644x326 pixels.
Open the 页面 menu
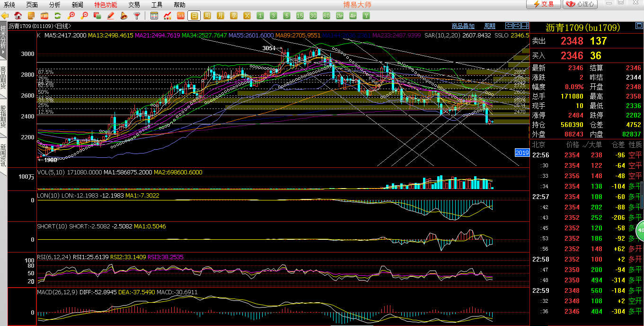coord(32,5)
